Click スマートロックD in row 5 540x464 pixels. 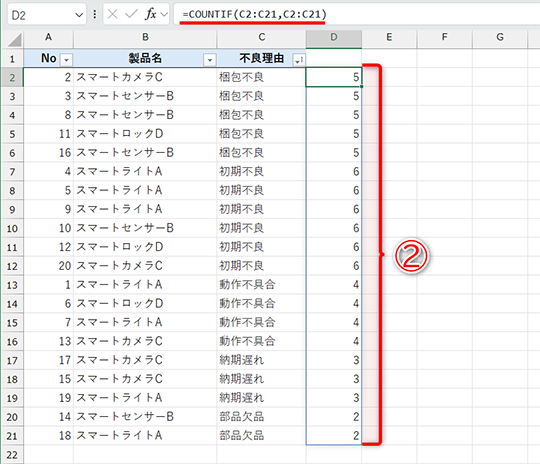pos(120,134)
